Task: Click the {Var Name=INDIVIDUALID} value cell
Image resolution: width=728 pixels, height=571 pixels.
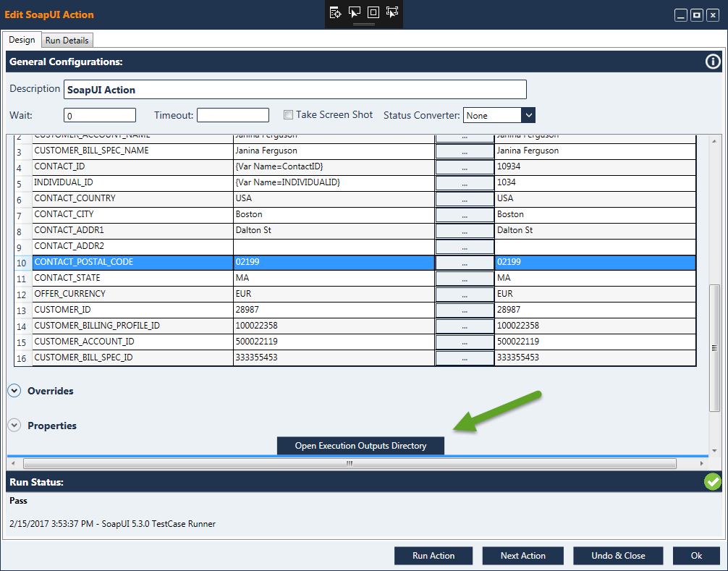Action: tap(334, 182)
